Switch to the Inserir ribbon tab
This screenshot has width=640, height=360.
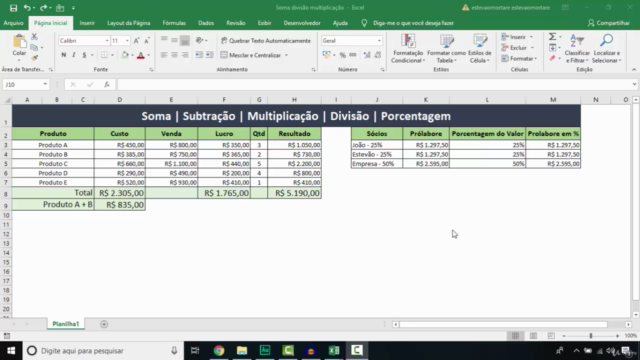coord(87,23)
